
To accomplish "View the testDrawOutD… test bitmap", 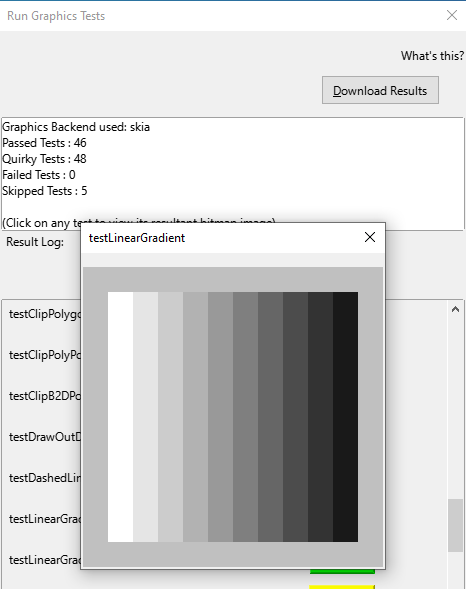I will tap(45, 437).
